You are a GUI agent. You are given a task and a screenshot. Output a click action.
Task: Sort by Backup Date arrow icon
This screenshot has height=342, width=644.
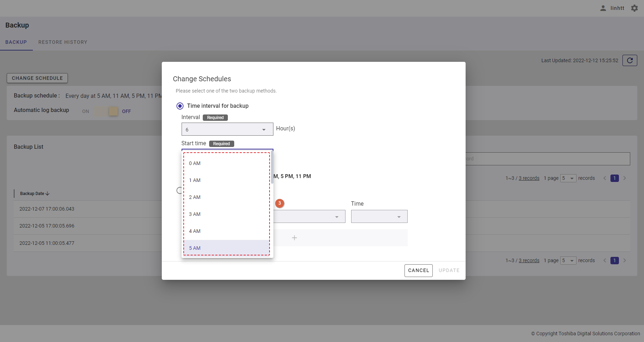click(48, 194)
